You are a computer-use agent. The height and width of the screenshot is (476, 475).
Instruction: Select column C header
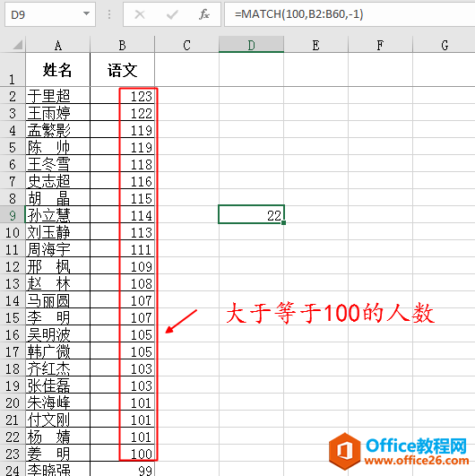point(186,45)
